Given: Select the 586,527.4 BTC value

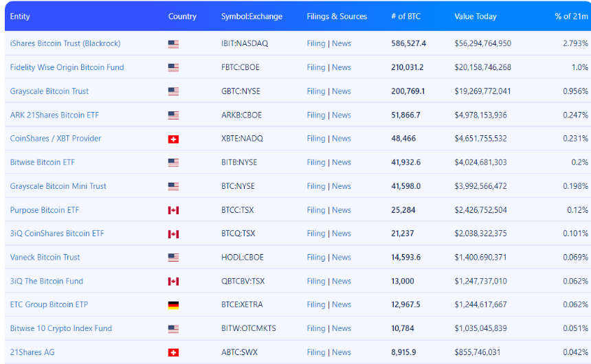Looking at the screenshot, I should click(x=409, y=43).
